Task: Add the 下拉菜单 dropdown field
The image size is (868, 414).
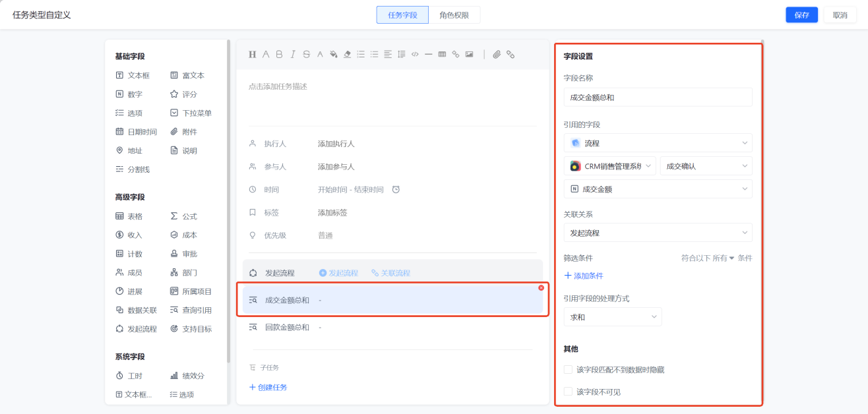Action: pos(191,113)
